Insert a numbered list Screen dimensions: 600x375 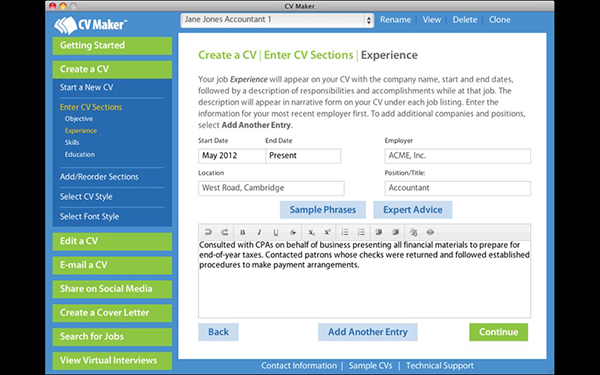point(345,232)
